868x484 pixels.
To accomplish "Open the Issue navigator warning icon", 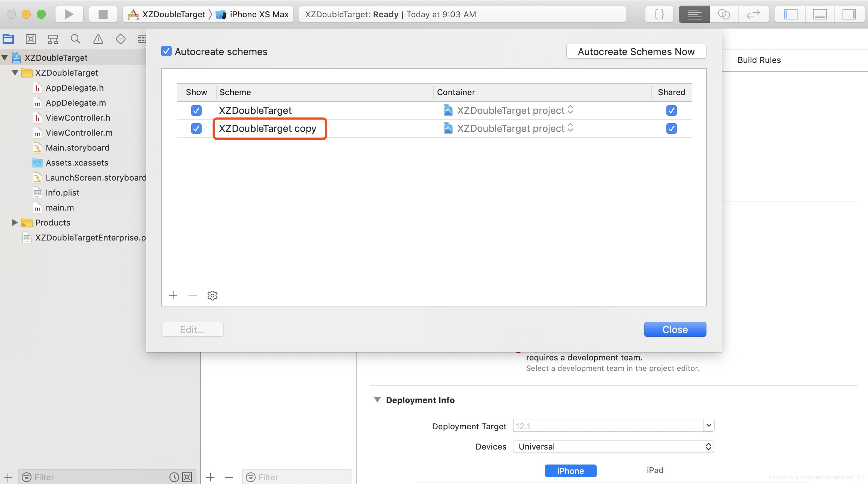I will click(x=98, y=39).
